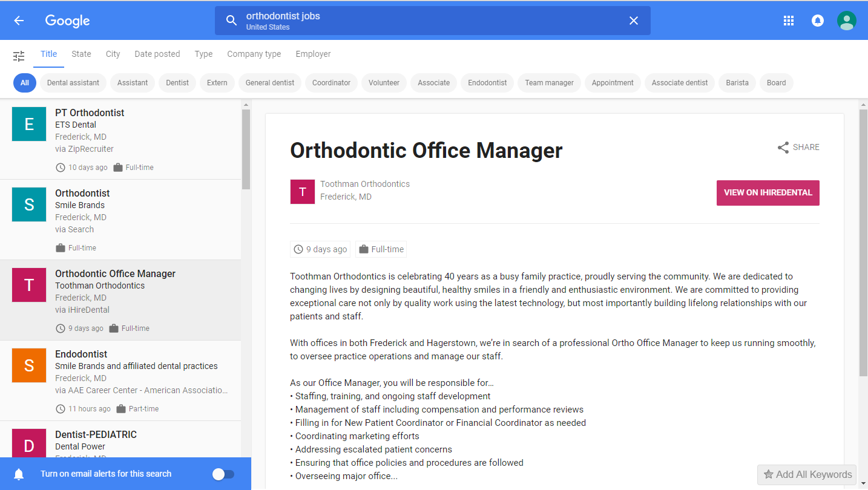This screenshot has width=868, height=490.
Task: Click 'via iHireDental' text
Action: point(82,310)
